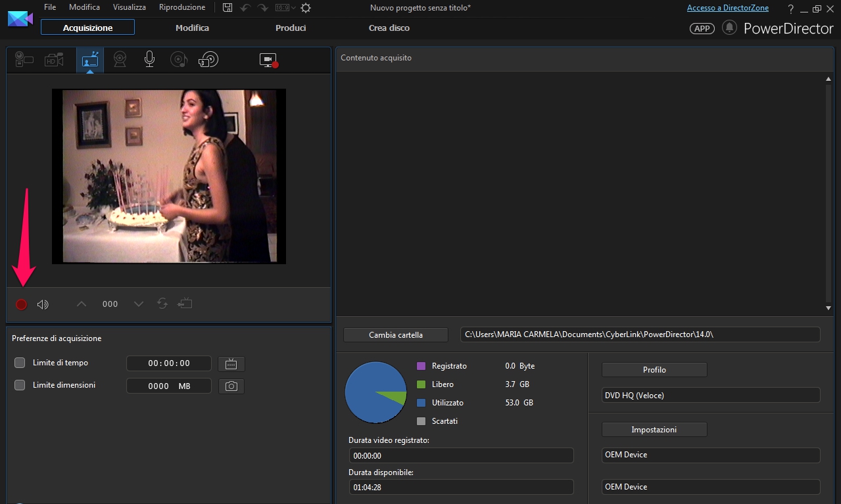The image size is (841, 504).
Task: Enable the Limite dimensioni checkbox
Action: click(20, 385)
